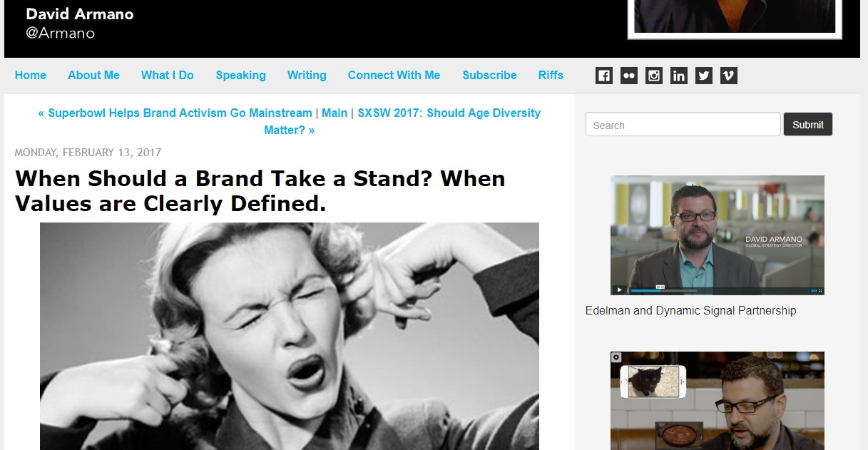The width and height of the screenshot is (868, 450).
Task: Open Connect With Me page
Action: pyautogui.click(x=394, y=75)
